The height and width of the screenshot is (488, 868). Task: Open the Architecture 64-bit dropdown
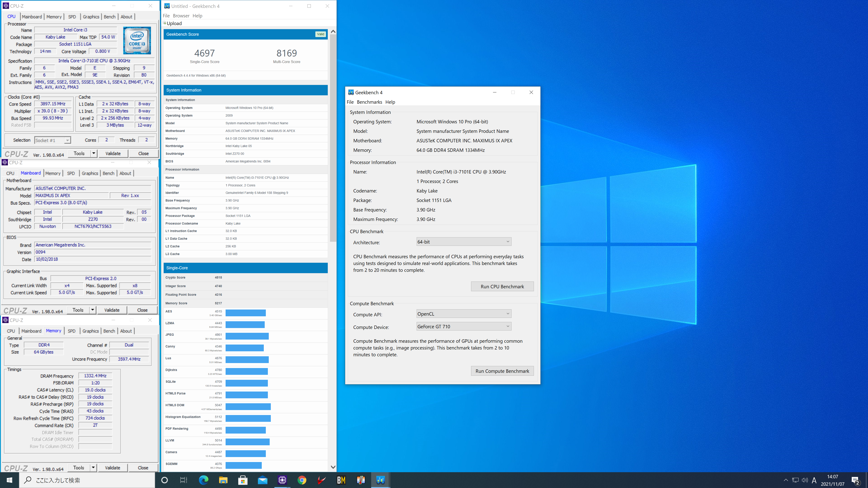tap(464, 242)
